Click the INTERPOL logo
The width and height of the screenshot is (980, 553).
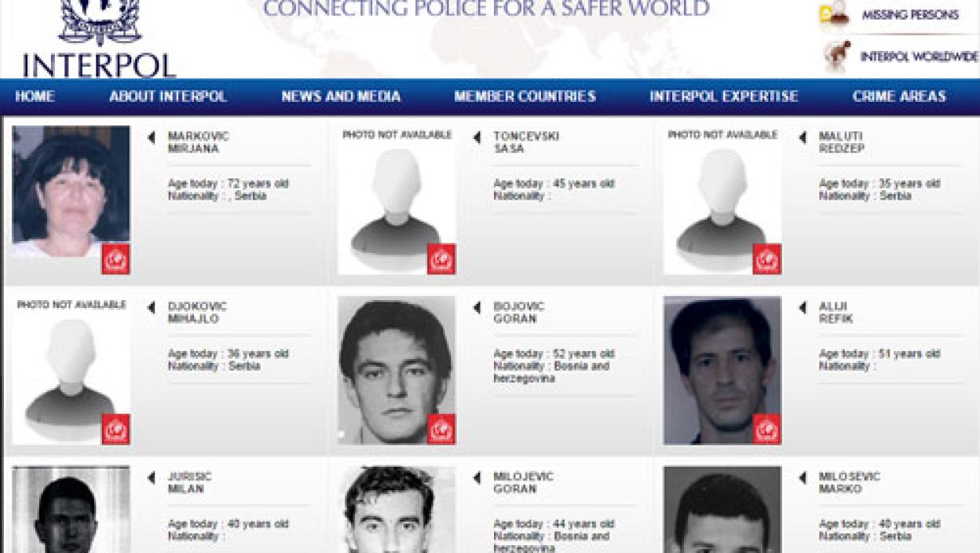point(99,38)
